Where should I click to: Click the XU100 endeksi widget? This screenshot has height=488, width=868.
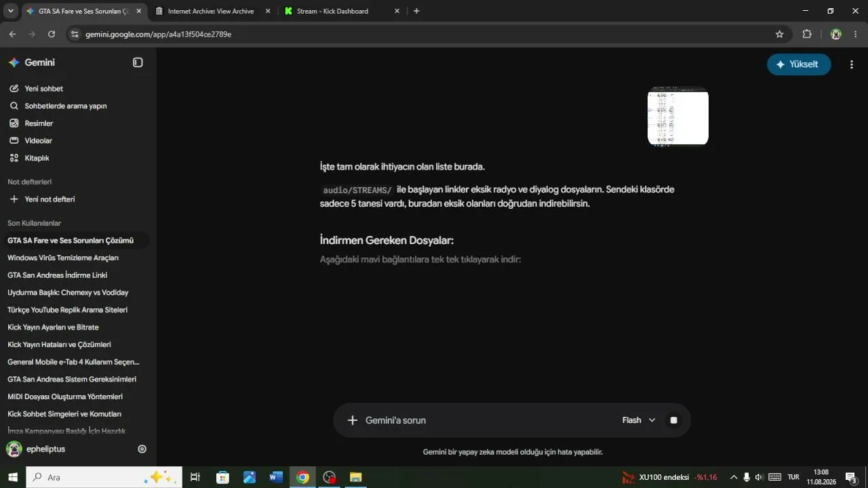(670, 477)
